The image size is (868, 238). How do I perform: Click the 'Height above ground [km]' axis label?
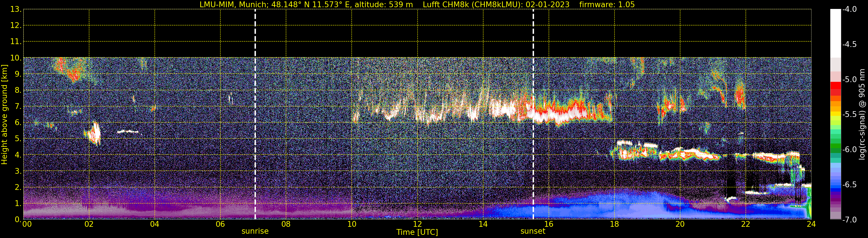4,115
